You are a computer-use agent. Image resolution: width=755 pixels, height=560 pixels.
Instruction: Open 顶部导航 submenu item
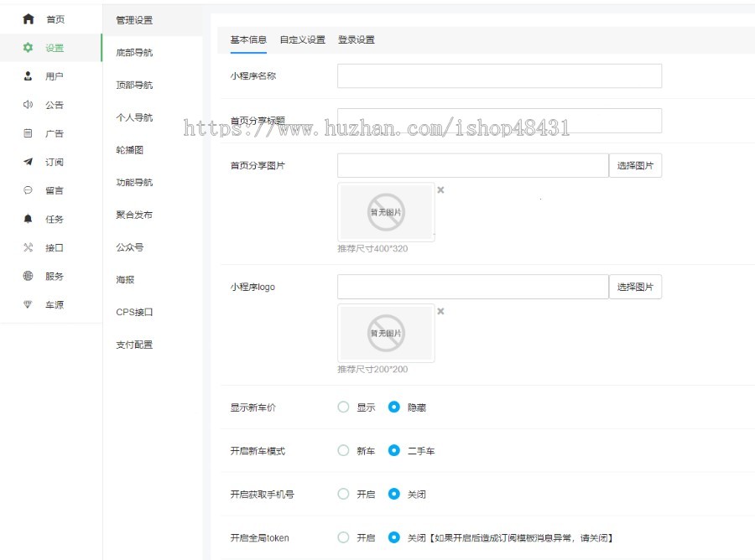[134, 86]
